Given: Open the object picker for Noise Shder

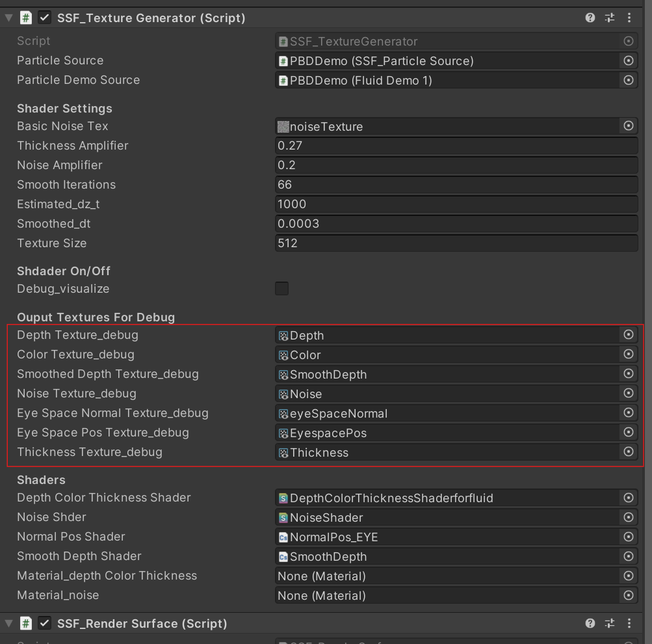Looking at the screenshot, I should (x=628, y=517).
